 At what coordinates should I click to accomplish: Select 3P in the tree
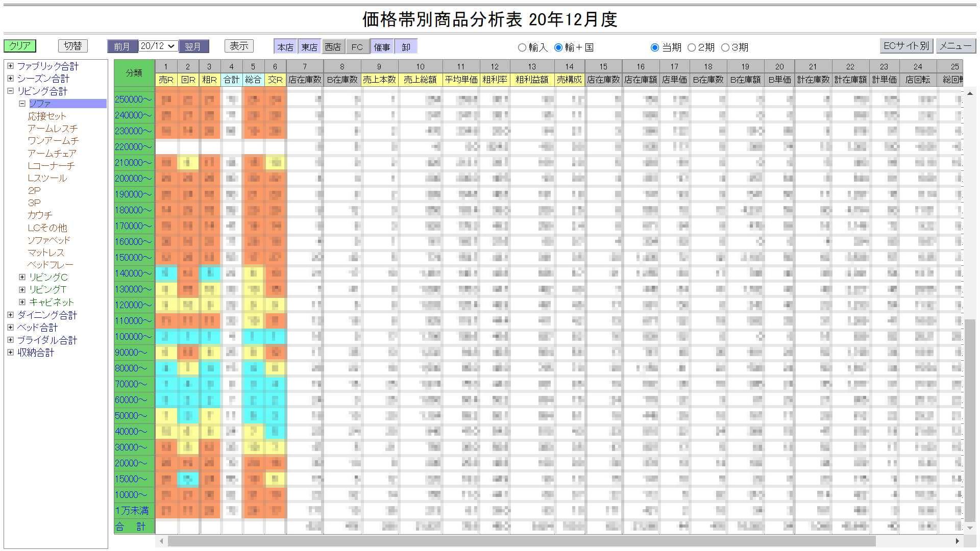[34, 203]
